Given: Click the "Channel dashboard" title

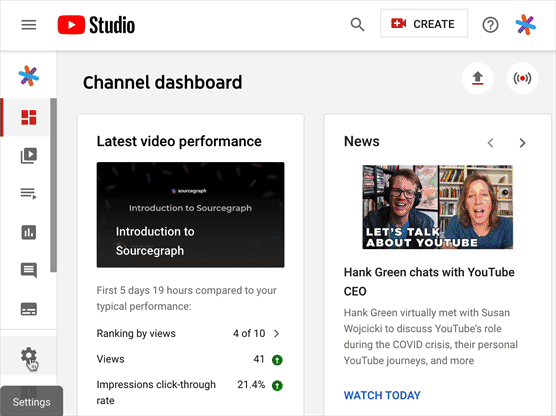Looking at the screenshot, I should [x=162, y=82].
